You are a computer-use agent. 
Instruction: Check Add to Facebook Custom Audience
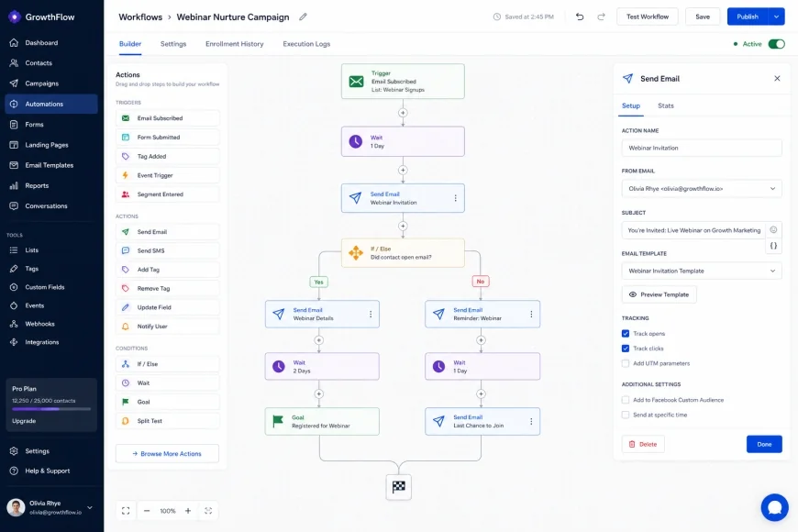coord(626,400)
